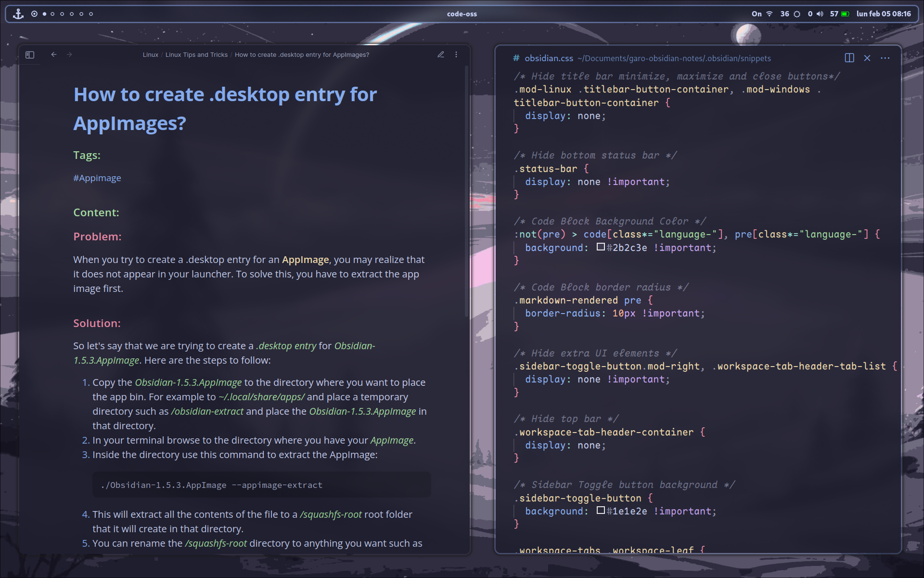Open the #Appimage tag
The height and width of the screenshot is (578, 924).
(x=97, y=178)
